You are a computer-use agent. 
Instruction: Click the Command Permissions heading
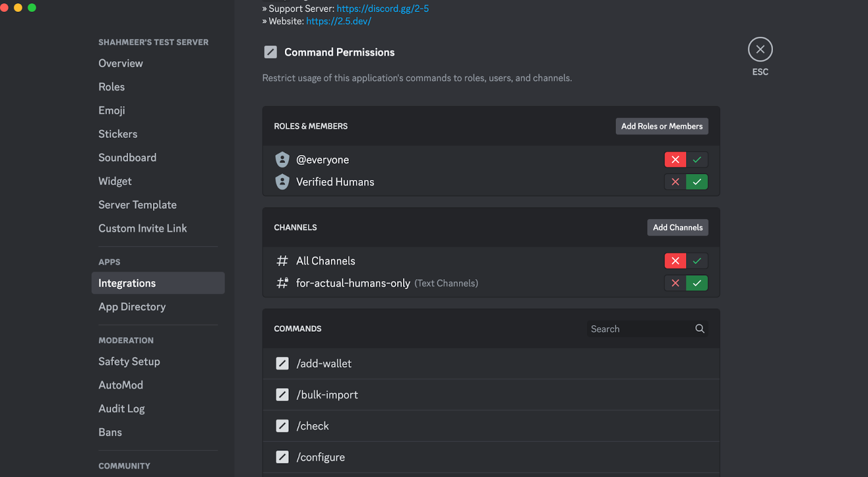tap(340, 52)
